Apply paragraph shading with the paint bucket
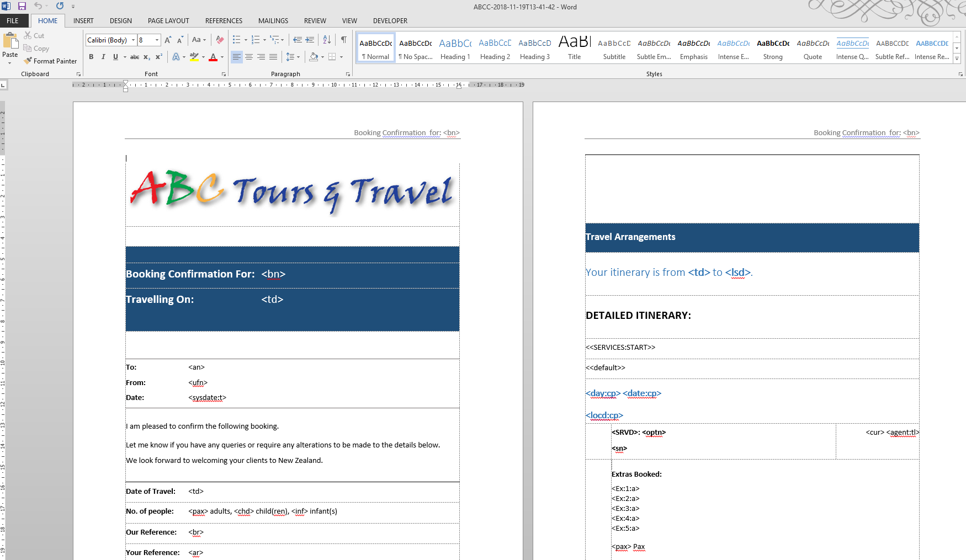The height and width of the screenshot is (560, 966). click(x=314, y=57)
